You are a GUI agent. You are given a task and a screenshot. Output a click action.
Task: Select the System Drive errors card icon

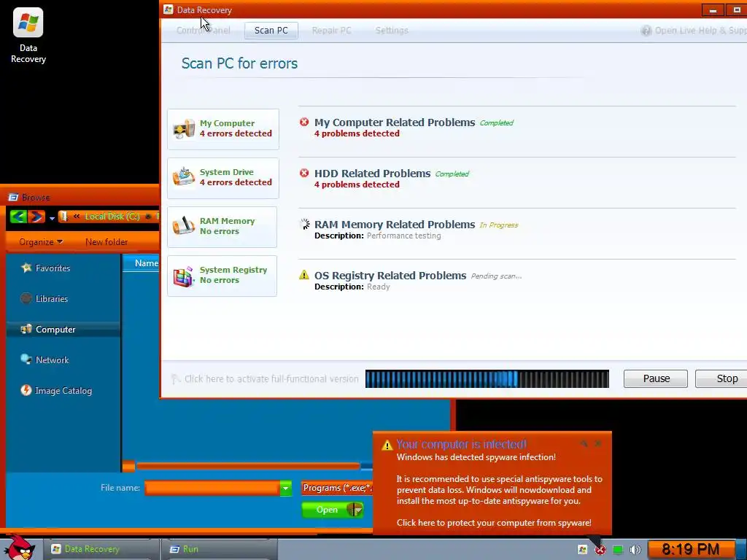click(184, 177)
